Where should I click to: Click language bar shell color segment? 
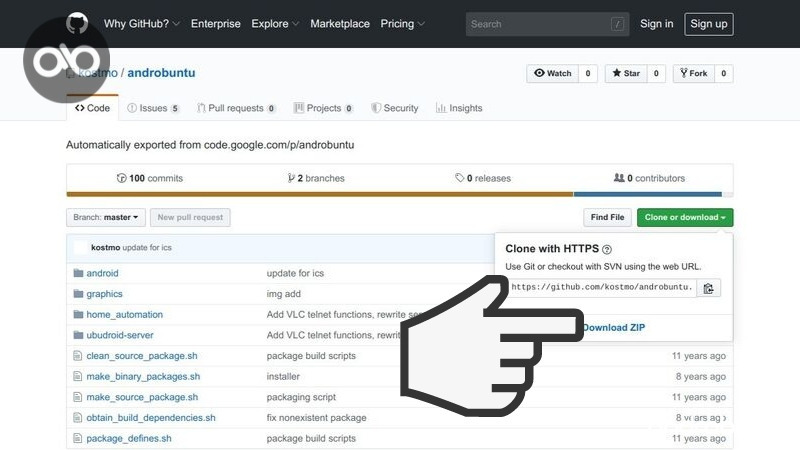point(320,194)
